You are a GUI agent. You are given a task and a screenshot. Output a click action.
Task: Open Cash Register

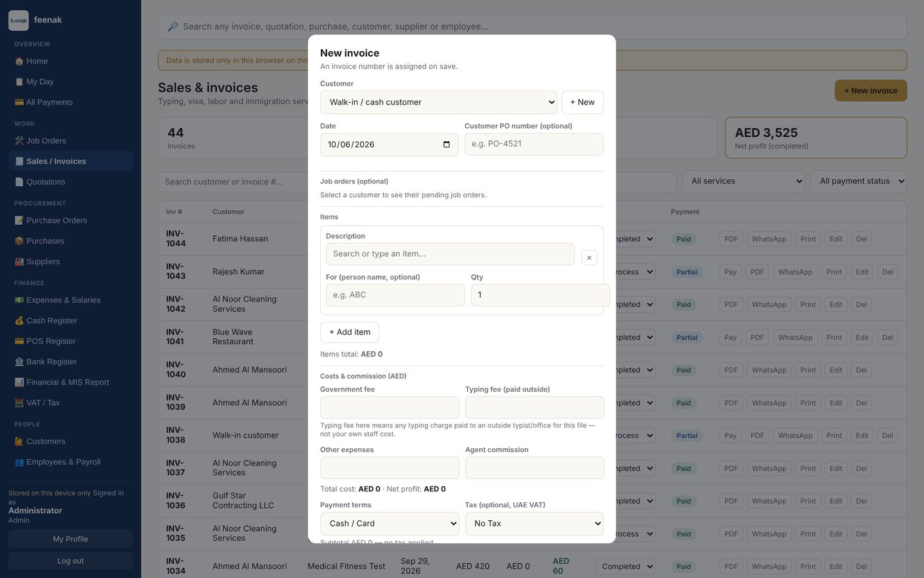pos(71,320)
